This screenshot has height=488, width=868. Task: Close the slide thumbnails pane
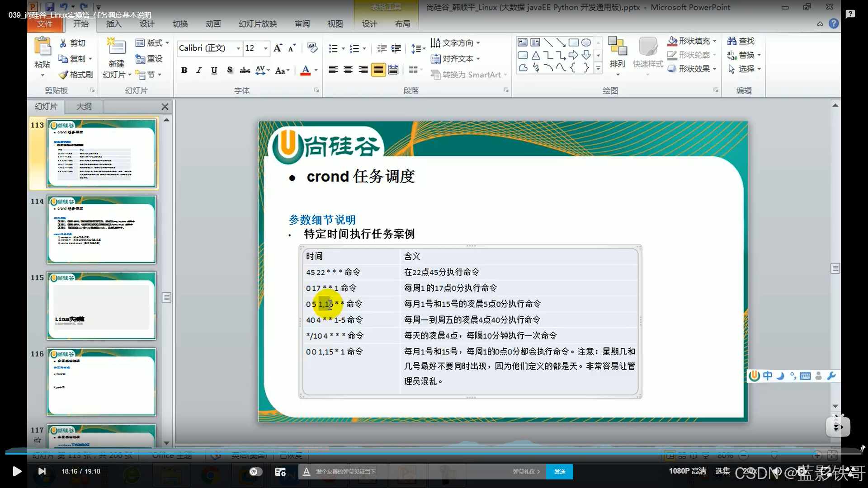(165, 107)
